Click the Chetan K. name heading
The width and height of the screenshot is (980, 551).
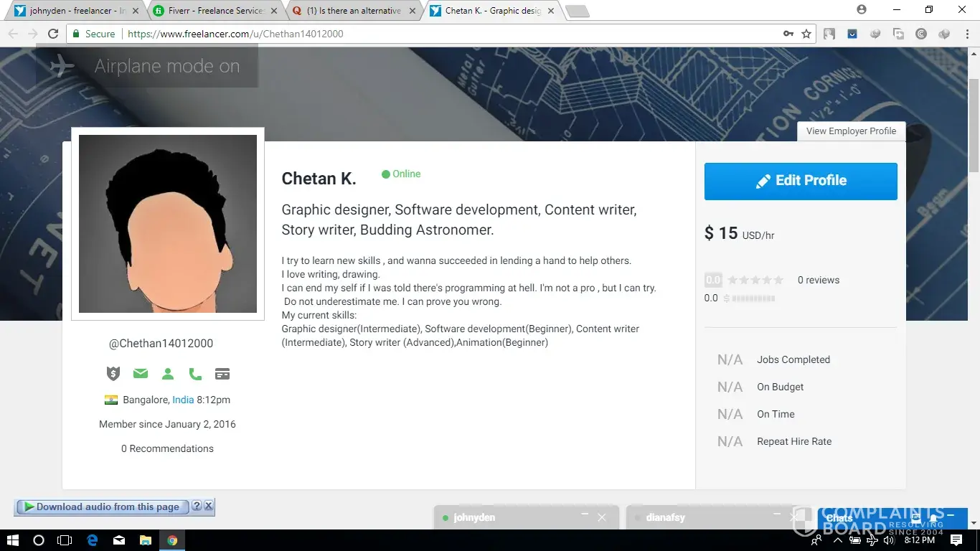point(319,179)
